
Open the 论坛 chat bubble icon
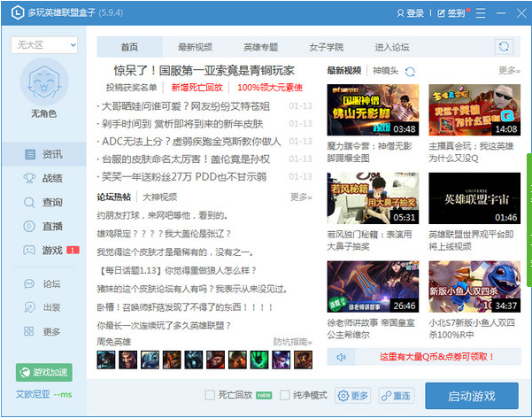click(x=29, y=283)
